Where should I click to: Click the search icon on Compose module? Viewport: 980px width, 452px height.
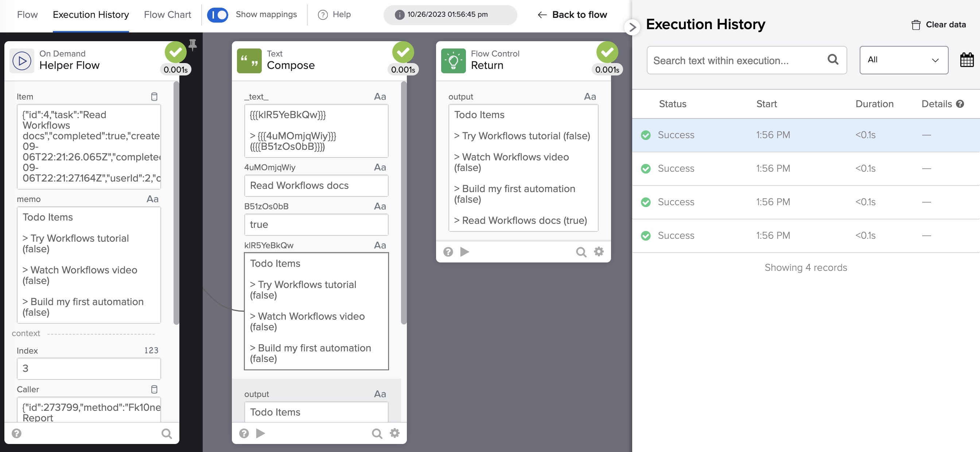pyautogui.click(x=377, y=433)
